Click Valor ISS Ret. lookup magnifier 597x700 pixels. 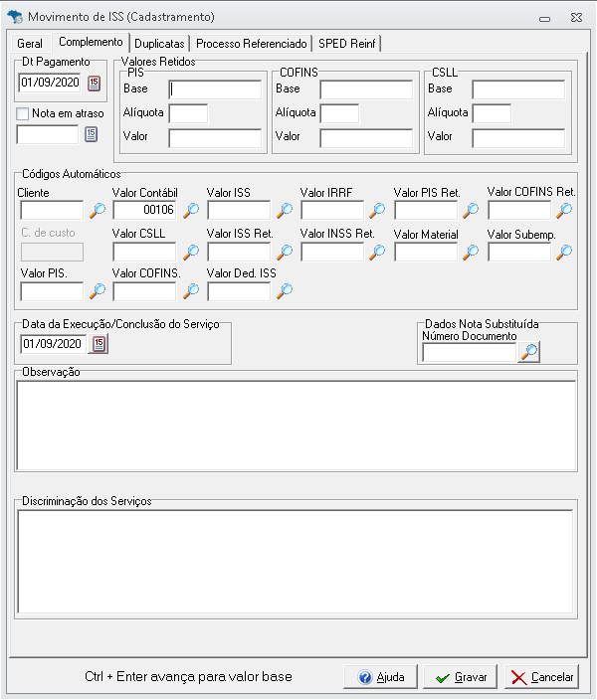(285, 253)
